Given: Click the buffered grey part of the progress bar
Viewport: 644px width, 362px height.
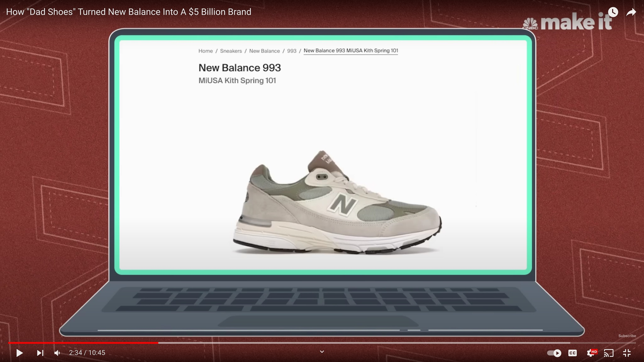Looking at the screenshot, I should click(x=364, y=343).
